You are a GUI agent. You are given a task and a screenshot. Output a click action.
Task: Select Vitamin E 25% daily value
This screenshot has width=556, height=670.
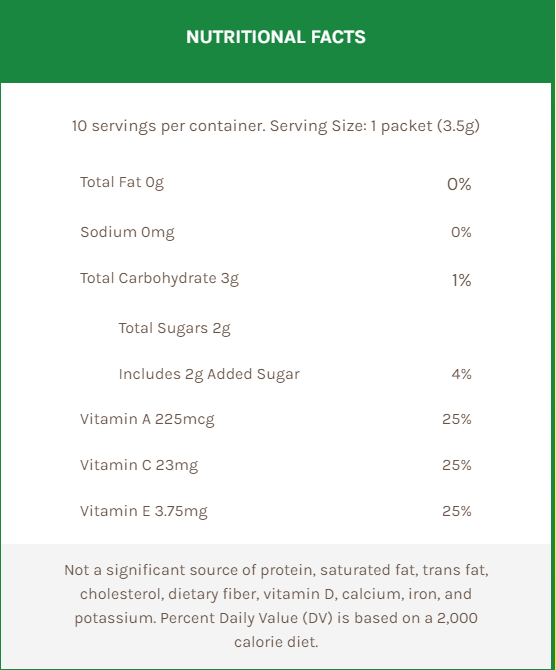pyautogui.click(x=457, y=511)
